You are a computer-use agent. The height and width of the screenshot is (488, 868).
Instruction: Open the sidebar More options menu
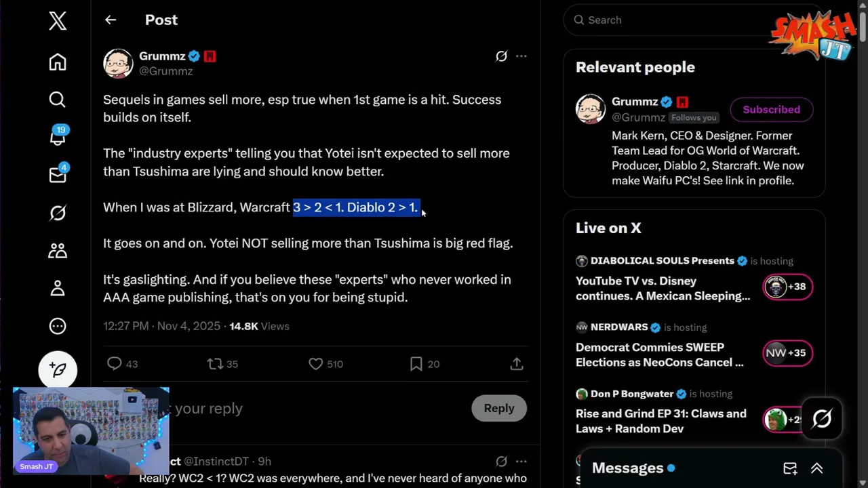(x=58, y=326)
